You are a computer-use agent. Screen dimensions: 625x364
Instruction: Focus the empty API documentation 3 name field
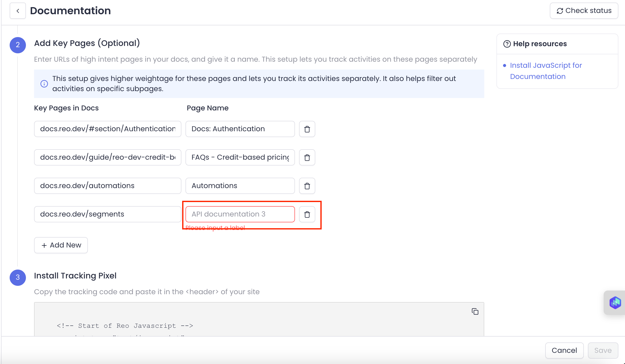click(x=240, y=214)
